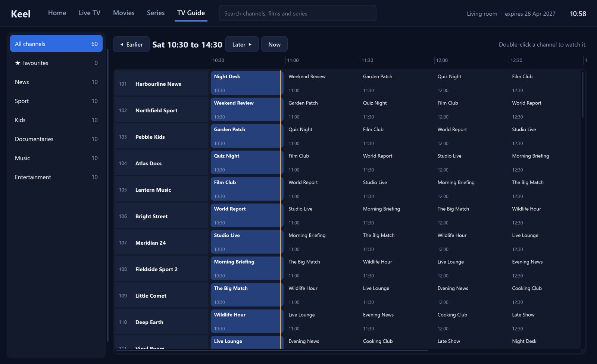Open Film Club 12:30 on Harbourline News
This screenshot has height=364, width=597.
[x=545, y=83]
